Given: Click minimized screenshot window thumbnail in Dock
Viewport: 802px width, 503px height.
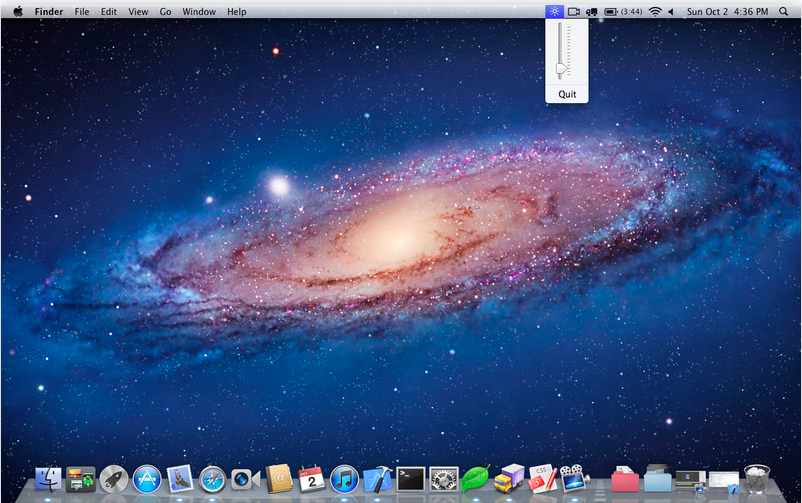Looking at the screenshot, I should click(690, 481).
